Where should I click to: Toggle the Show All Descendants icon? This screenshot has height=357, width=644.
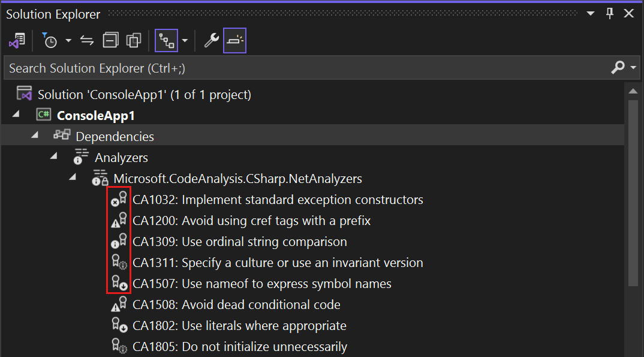pos(167,40)
